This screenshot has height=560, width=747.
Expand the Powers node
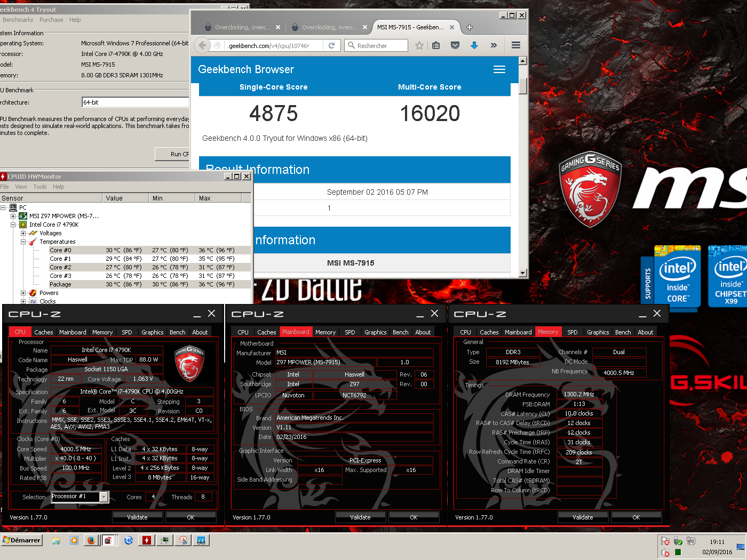point(23,293)
